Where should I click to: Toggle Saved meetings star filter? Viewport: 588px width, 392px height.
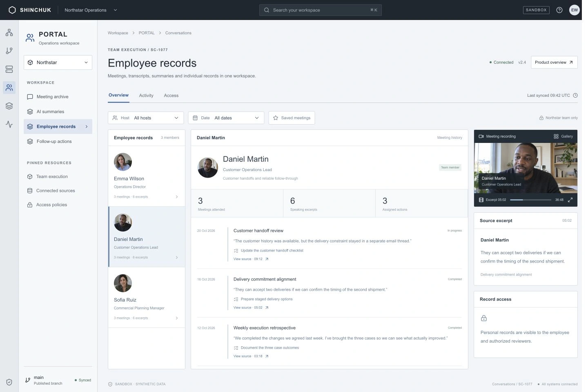coord(292,118)
